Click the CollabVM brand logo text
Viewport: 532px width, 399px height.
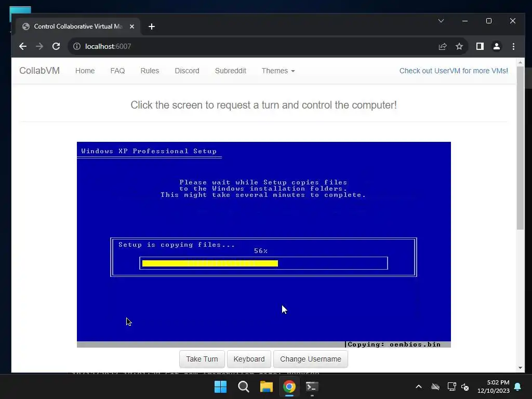[x=39, y=71]
